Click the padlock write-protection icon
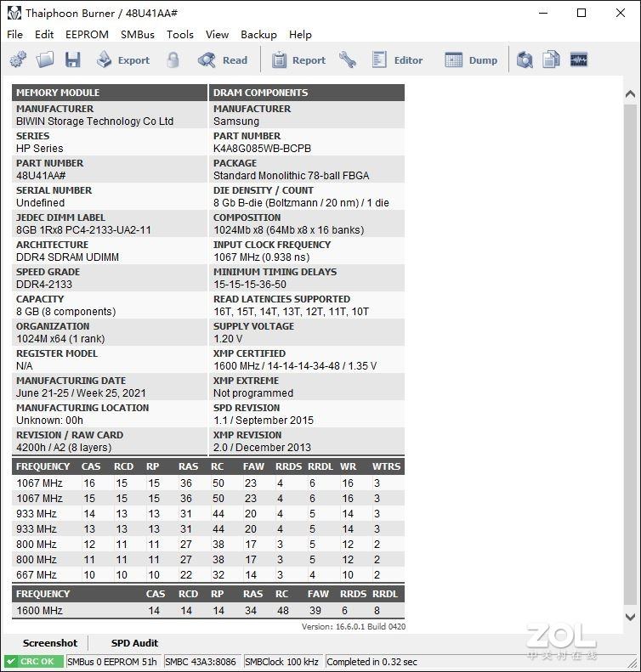The image size is (641, 672). [x=173, y=60]
